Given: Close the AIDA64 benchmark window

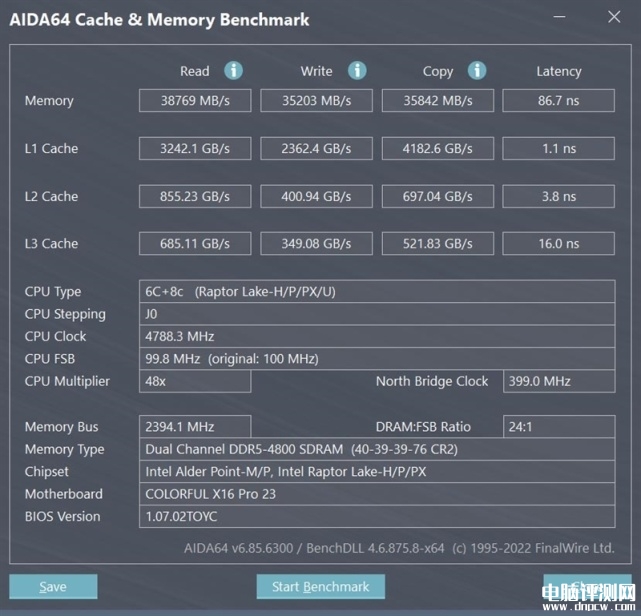Looking at the screenshot, I should coord(614,17).
